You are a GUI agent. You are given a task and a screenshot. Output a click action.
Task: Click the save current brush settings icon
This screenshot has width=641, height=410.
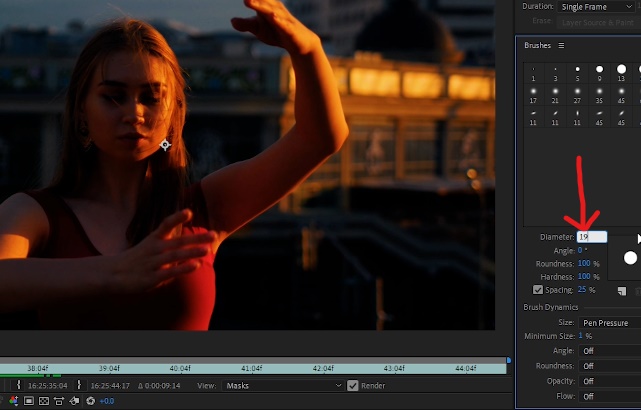(622, 291)
